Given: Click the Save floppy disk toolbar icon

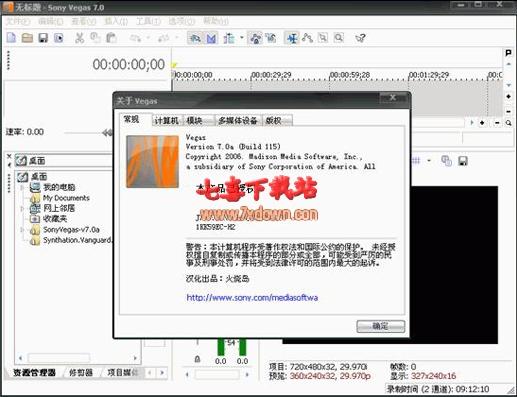Looking at the screenshot, I should click(x=43, y=38).
